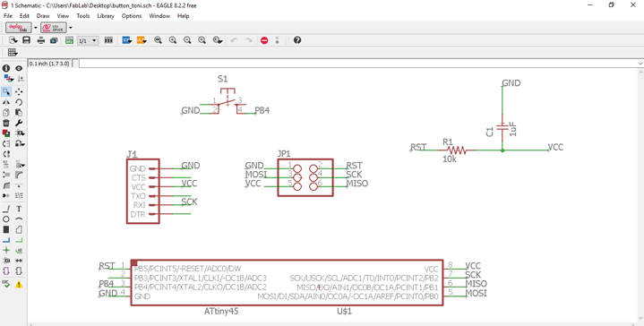Open the Zoom redraw dropdown icon

[x=218, y=40]
